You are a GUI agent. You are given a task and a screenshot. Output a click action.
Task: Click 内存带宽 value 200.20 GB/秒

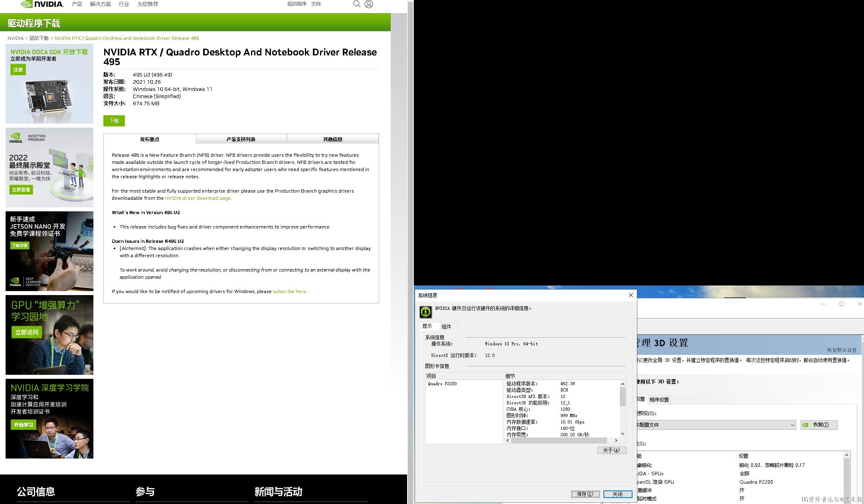click(575, 435)
